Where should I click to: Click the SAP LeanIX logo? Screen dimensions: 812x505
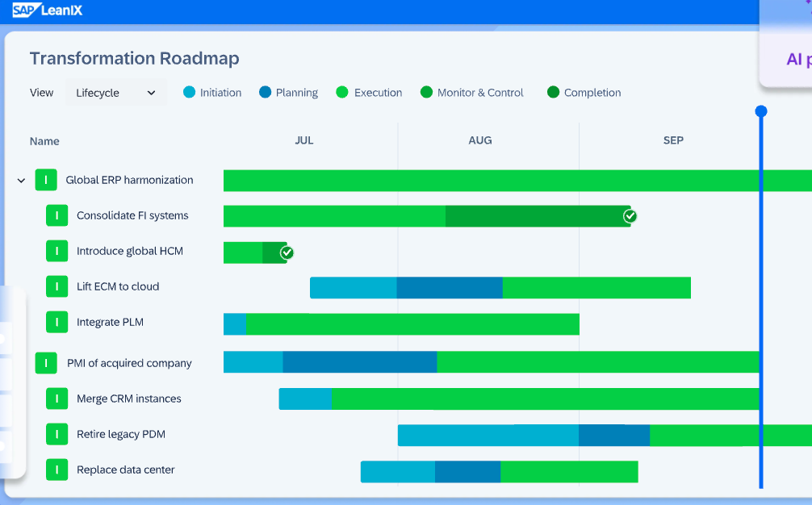(47, 10)
